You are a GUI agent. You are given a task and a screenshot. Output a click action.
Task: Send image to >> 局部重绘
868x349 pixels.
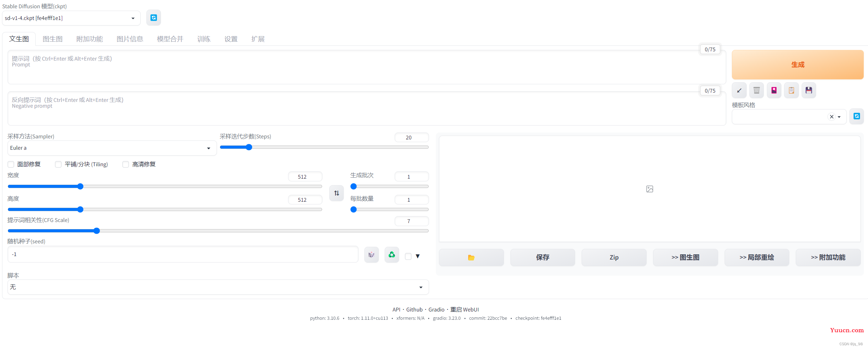coord(757,257)
